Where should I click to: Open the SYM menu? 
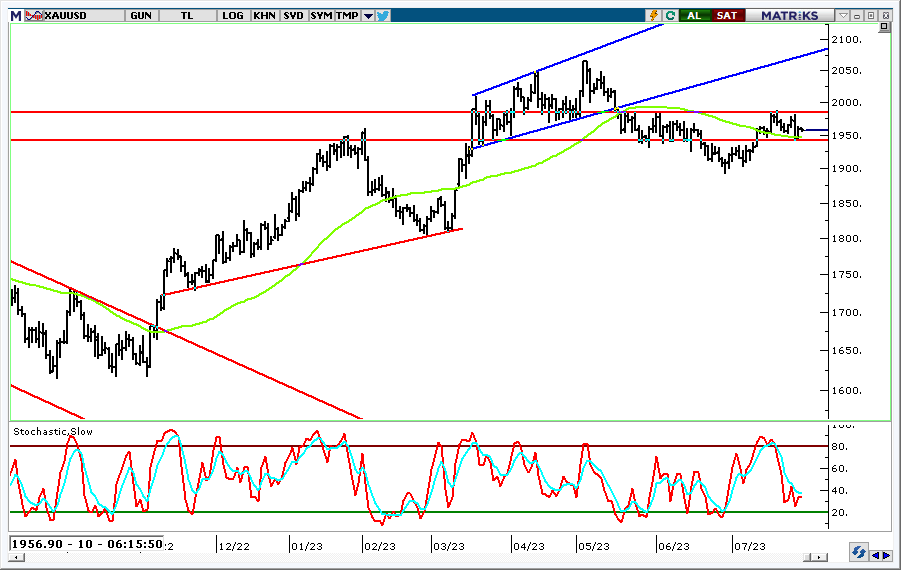pyautogui.click(x=321, y=15)
